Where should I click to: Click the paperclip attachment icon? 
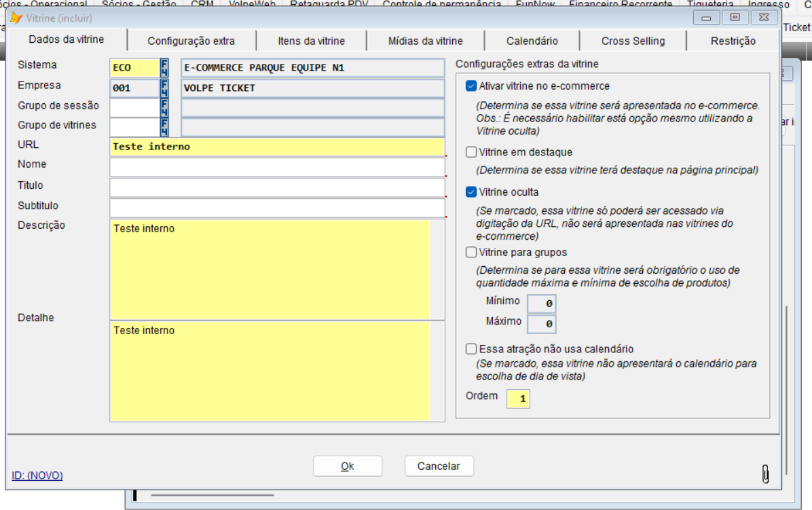tap(765, 474)
